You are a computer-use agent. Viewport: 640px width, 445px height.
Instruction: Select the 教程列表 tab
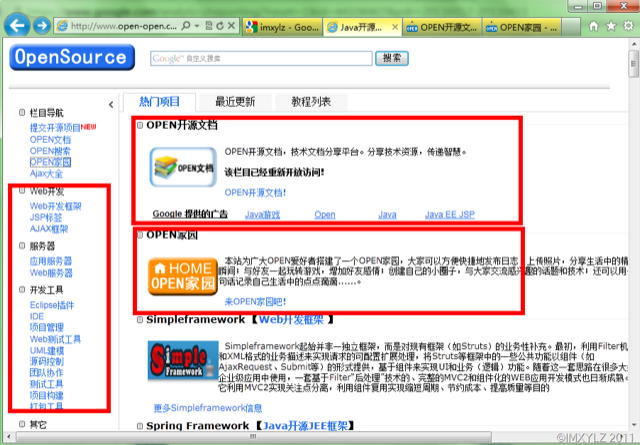[x=311, y=102]
